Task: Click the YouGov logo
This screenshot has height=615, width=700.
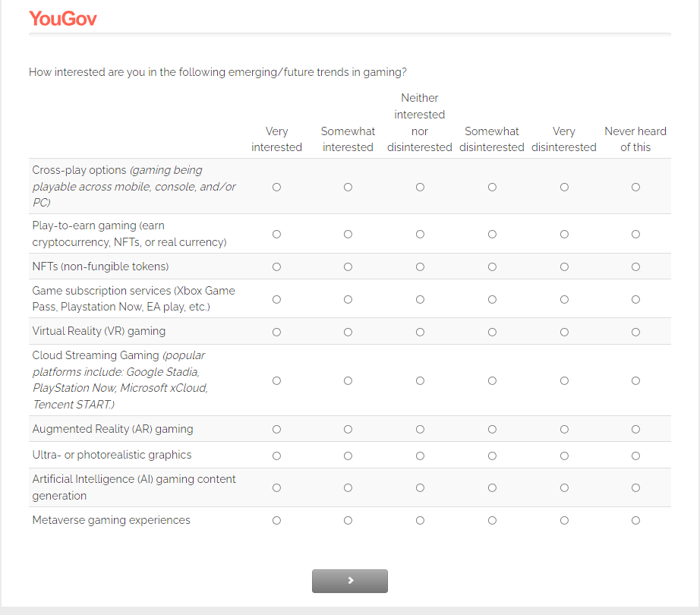Action: (x=63, y=19)
